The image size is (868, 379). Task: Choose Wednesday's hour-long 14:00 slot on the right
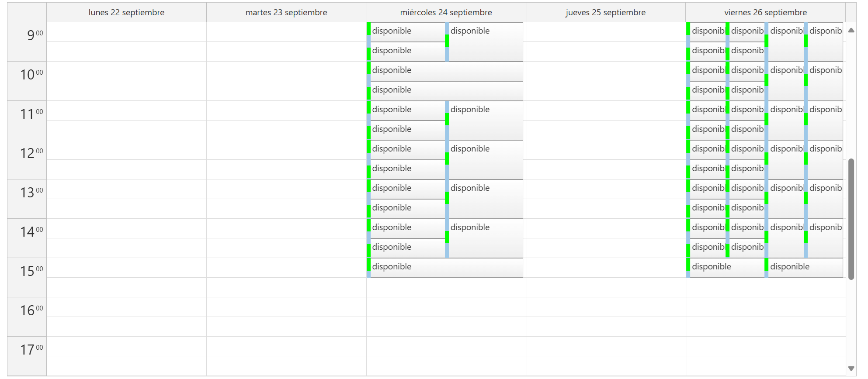(485, 238)
